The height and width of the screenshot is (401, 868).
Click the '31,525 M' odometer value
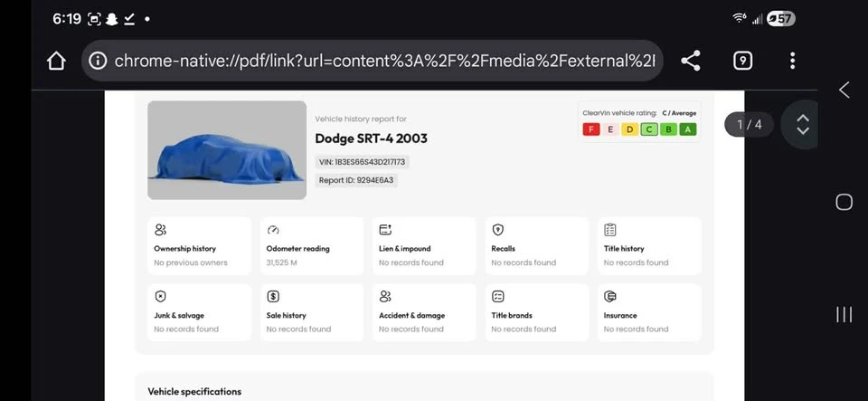[282, 263]
